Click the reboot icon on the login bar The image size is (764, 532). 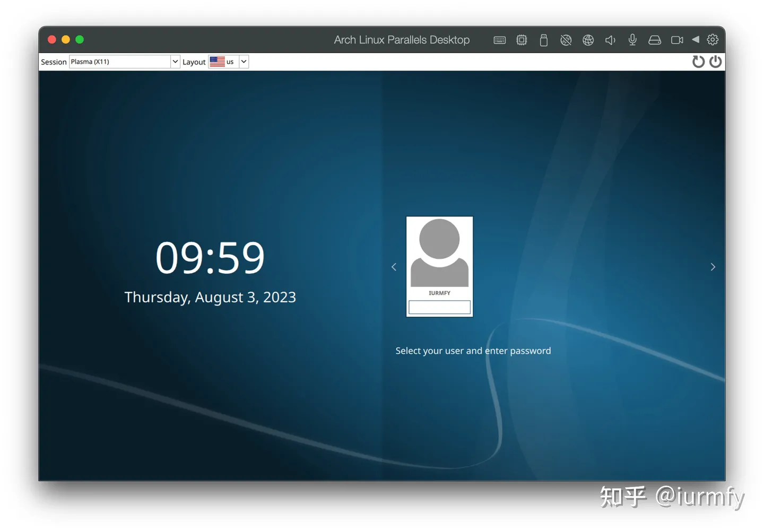[698, 62]
